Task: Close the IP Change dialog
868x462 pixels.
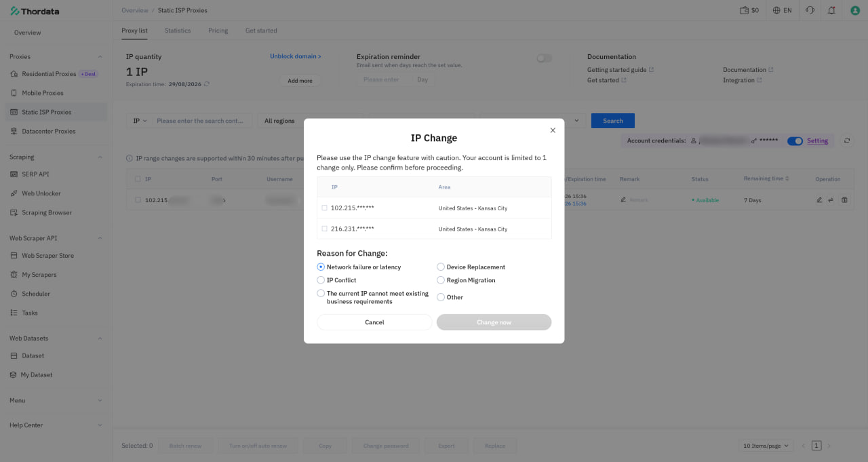Action: pos(553,130)
